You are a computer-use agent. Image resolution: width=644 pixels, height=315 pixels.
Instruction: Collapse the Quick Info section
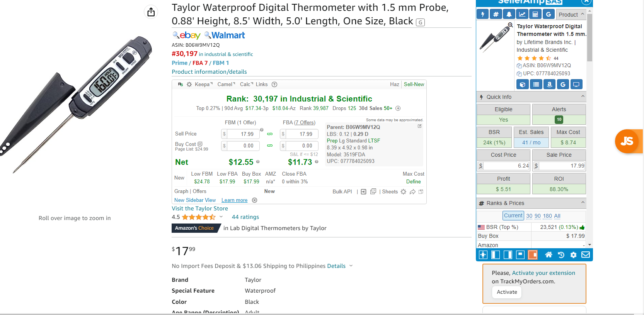click(583, 97)
